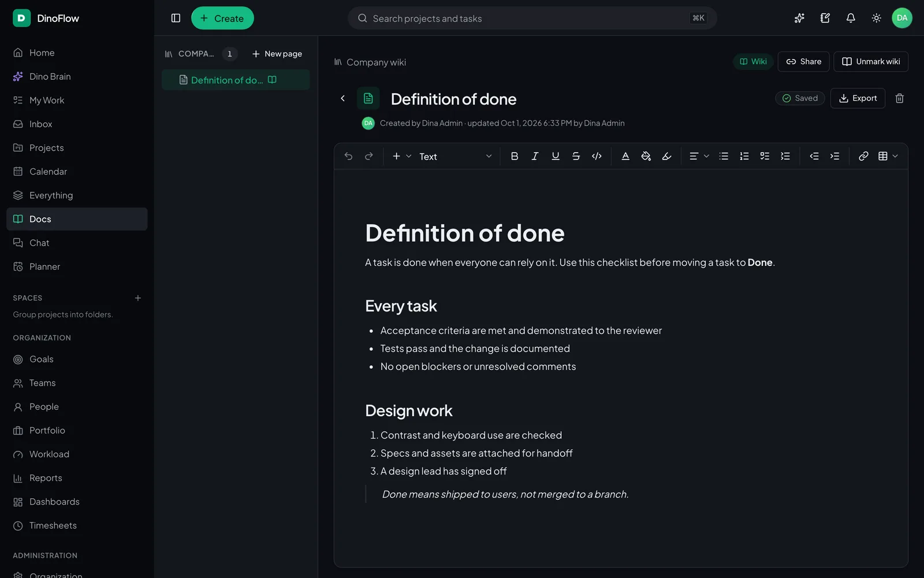Toggle inline code formatting
The width and height of the screenshot is (924, 578).
(x=597, y=156)
